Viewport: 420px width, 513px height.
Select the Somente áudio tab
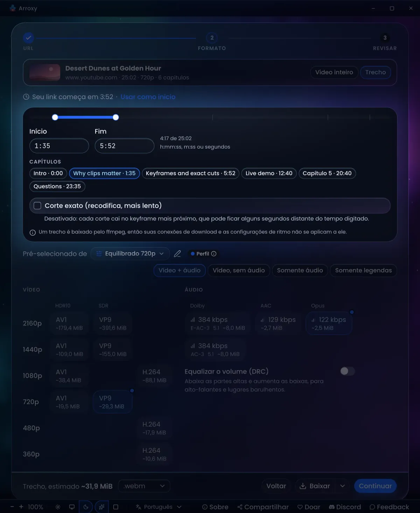click(x=300, y=270)
